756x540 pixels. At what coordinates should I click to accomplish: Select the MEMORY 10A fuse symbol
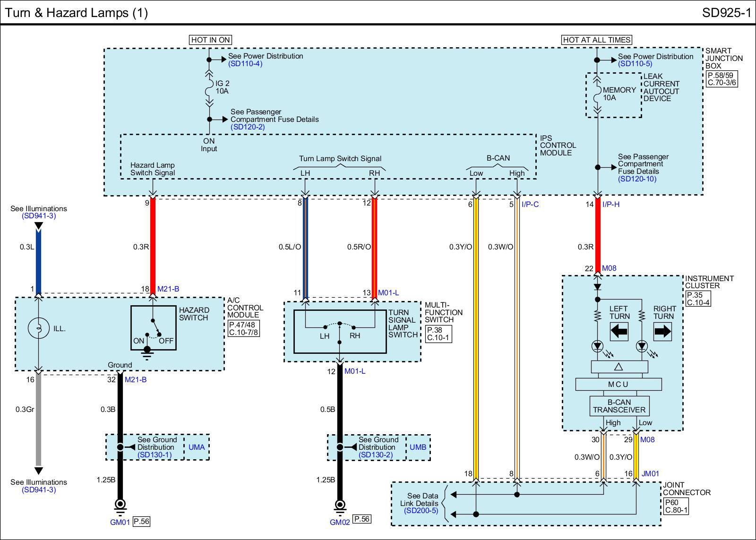[597, 94]
